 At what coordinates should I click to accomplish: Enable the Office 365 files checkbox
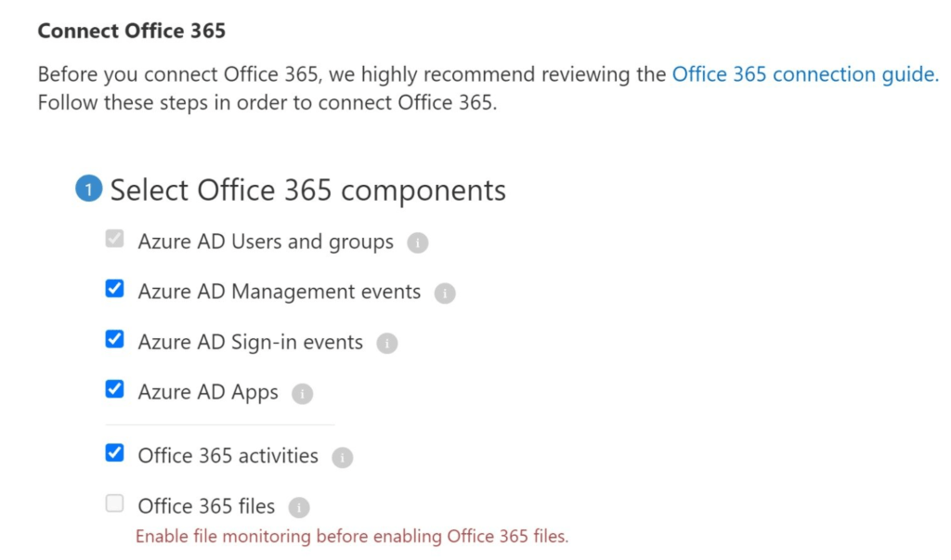click(x=114, y=503)
